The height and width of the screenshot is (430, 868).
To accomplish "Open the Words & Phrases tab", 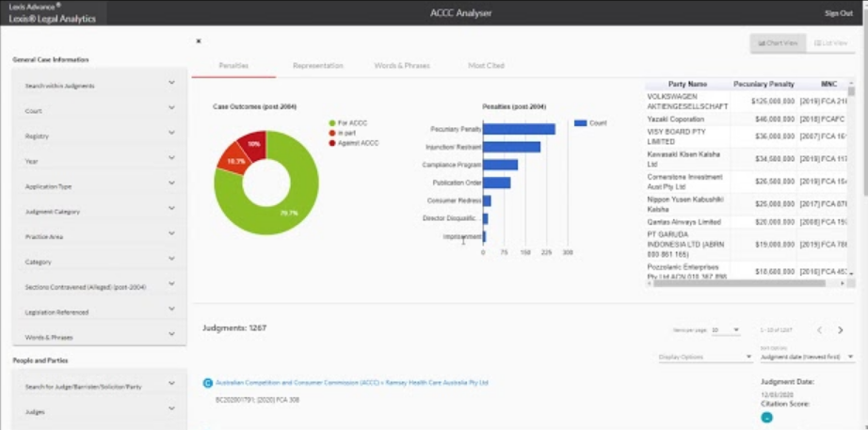I will (x=402, y=65).
